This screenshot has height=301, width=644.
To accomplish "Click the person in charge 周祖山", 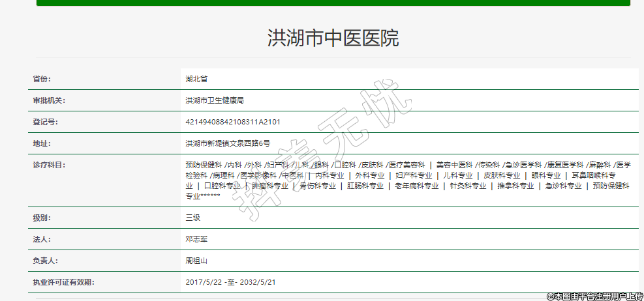I will pyautogui.click(x=196, y=261).
